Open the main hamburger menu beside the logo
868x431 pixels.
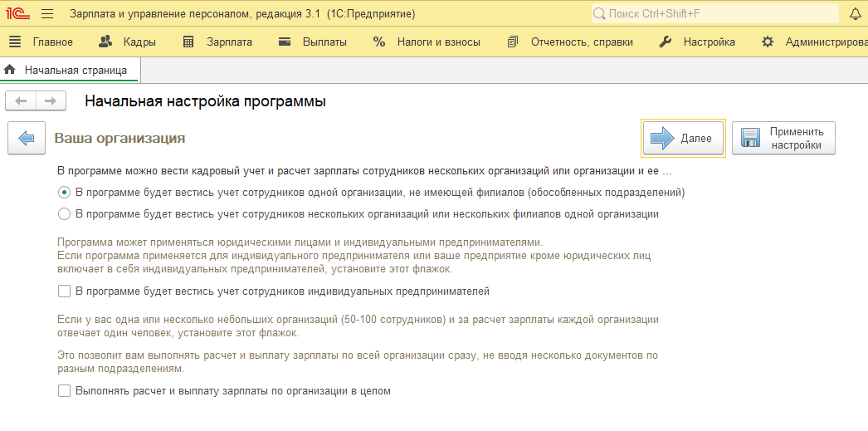47,13
